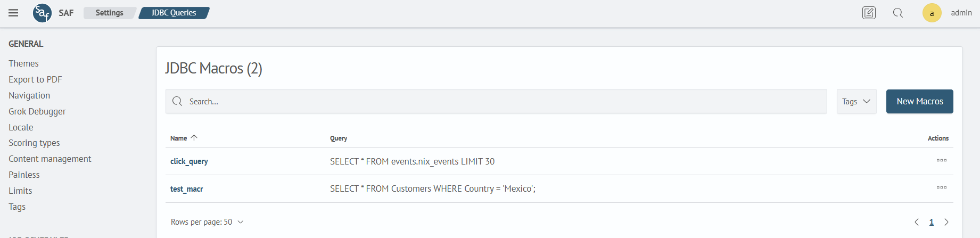Click the events.nix_events query text
The image size is (980, 238).
pos(412,161)
